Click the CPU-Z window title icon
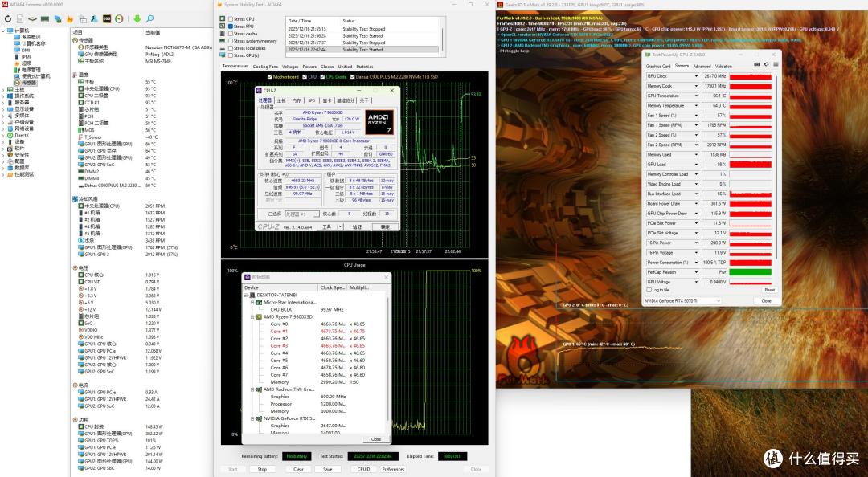Viewport: 868px width, 477px height. (259, 90)
